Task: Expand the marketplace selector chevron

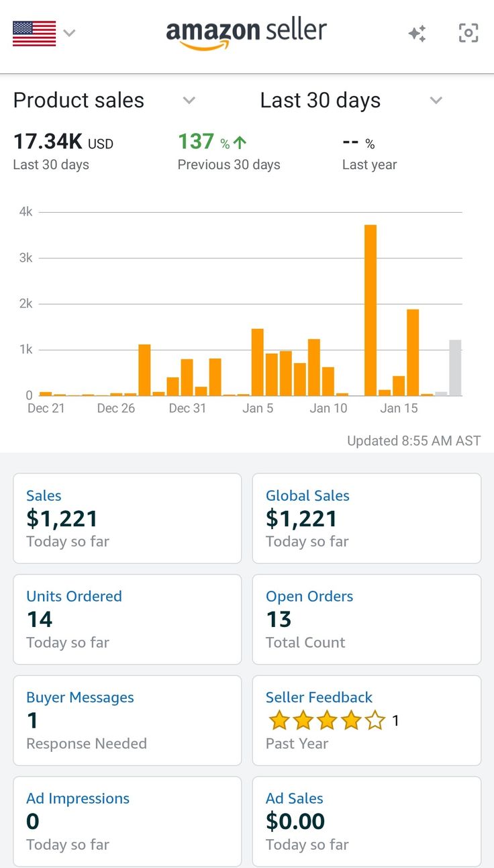Action: (x=69, y=32)
